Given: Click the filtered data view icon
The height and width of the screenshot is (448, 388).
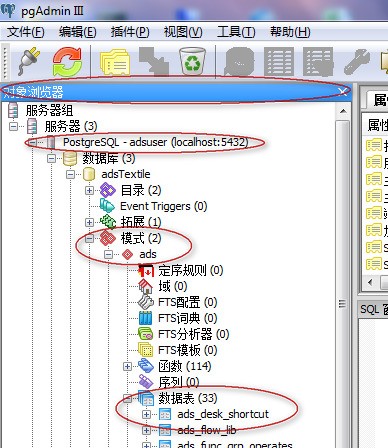Looking at the screenshot, I should pos(318,62).
